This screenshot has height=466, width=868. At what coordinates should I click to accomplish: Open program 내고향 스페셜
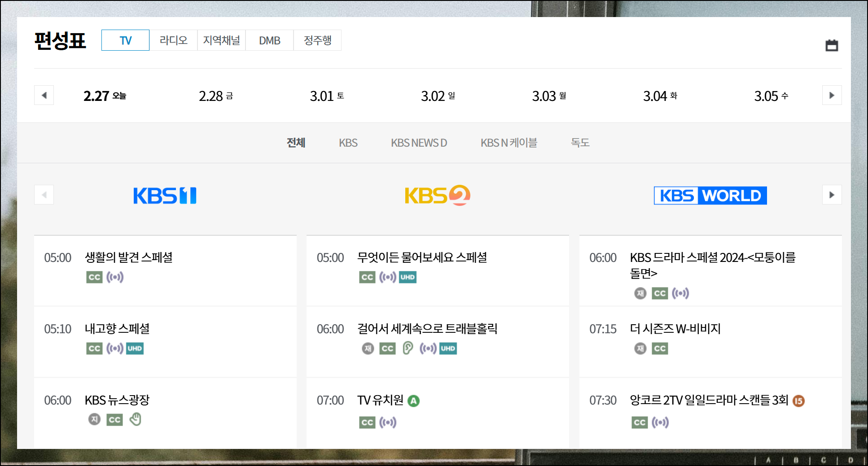tap(117, 329)
